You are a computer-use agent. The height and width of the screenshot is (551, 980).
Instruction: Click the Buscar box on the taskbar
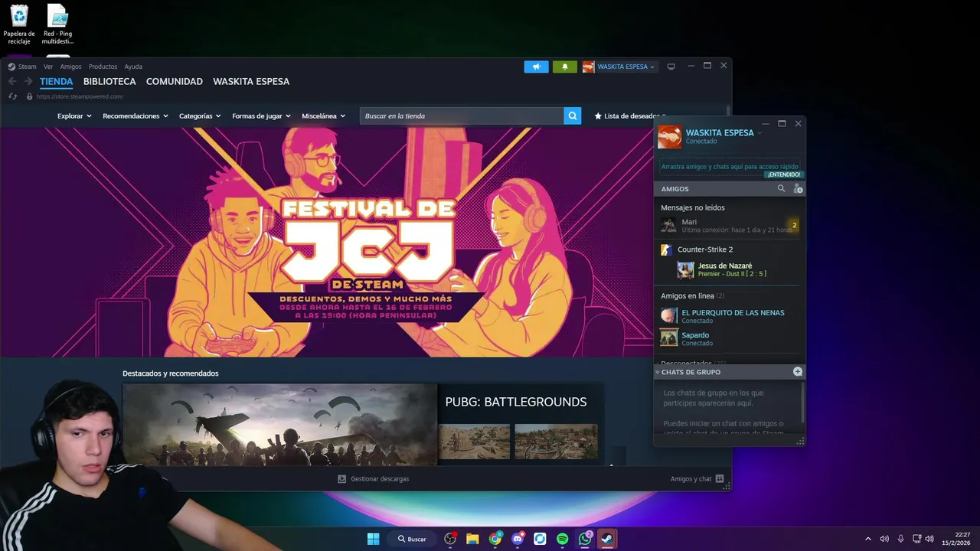coord(412,539)
